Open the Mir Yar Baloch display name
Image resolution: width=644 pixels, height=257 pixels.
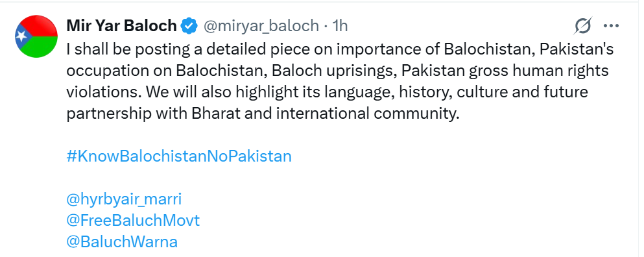pos(121,26)
